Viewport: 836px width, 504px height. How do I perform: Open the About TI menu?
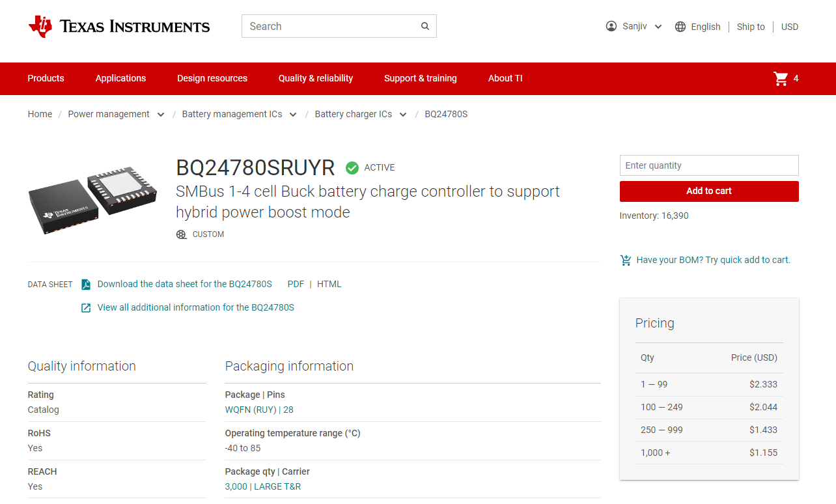point(505,78)
